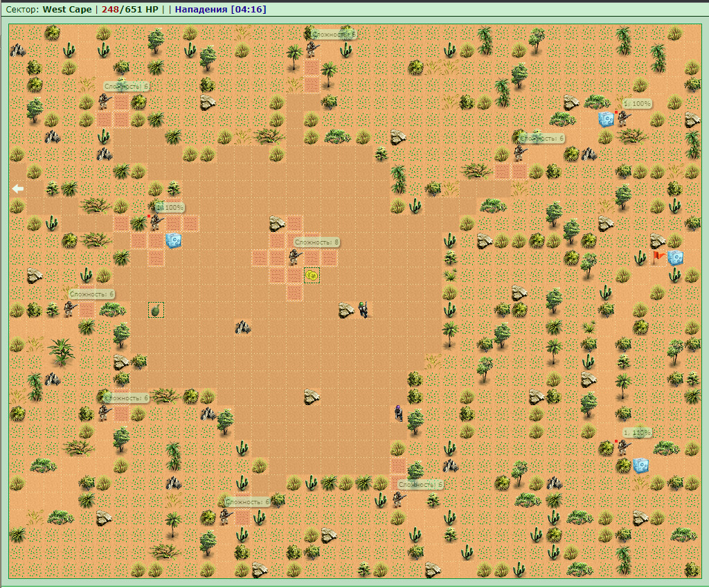
Task: Click the red tile right of the left-edge soldier
Action: point(87,310)
